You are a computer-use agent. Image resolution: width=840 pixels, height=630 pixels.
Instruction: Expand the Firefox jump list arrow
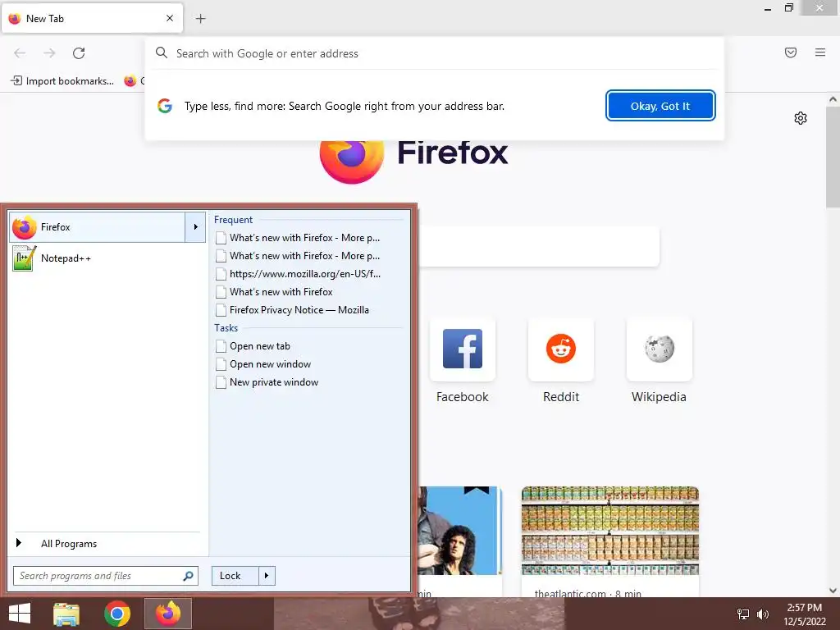point(195,227)
